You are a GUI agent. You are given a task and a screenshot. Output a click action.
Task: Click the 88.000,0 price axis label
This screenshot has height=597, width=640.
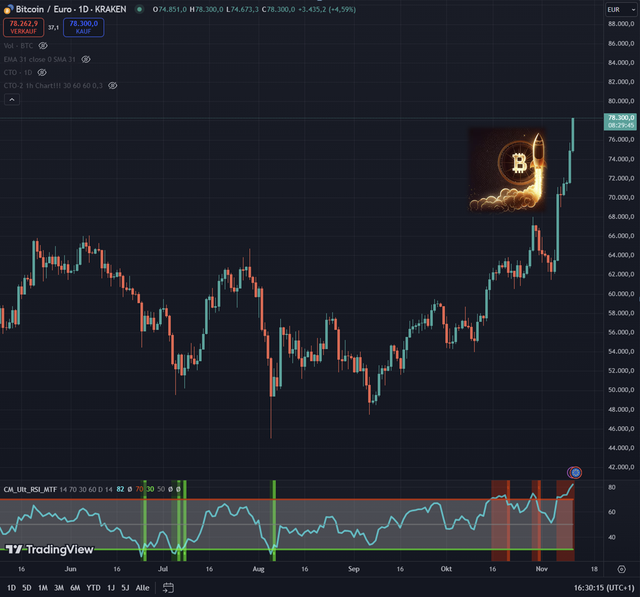point(621,24)
